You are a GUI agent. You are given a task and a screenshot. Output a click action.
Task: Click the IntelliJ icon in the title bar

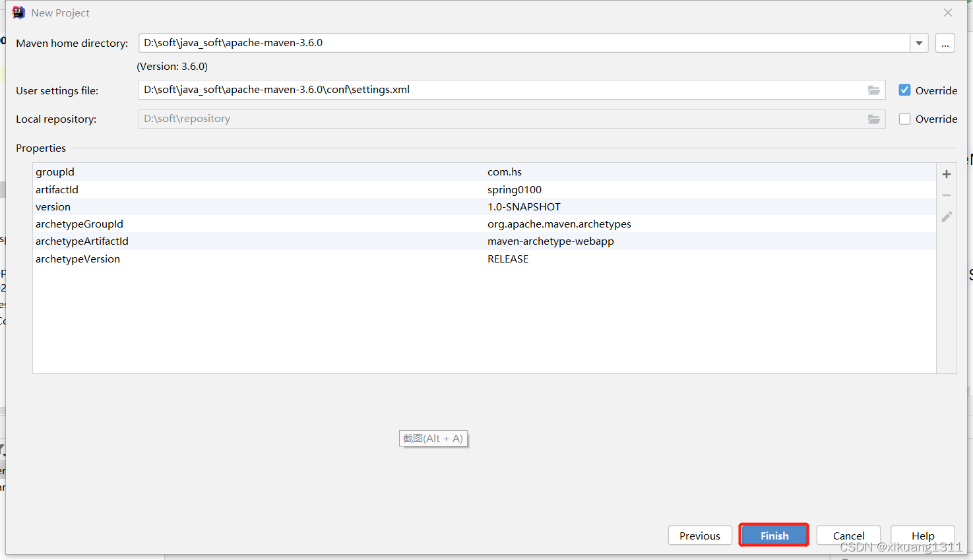pos(18,13)
